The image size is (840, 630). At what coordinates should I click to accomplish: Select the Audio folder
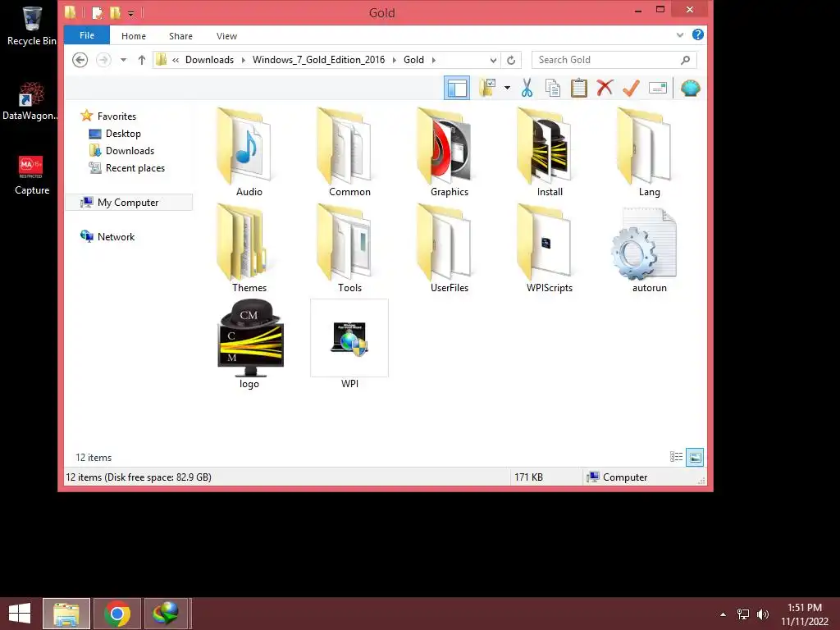(x=249, y=152)
